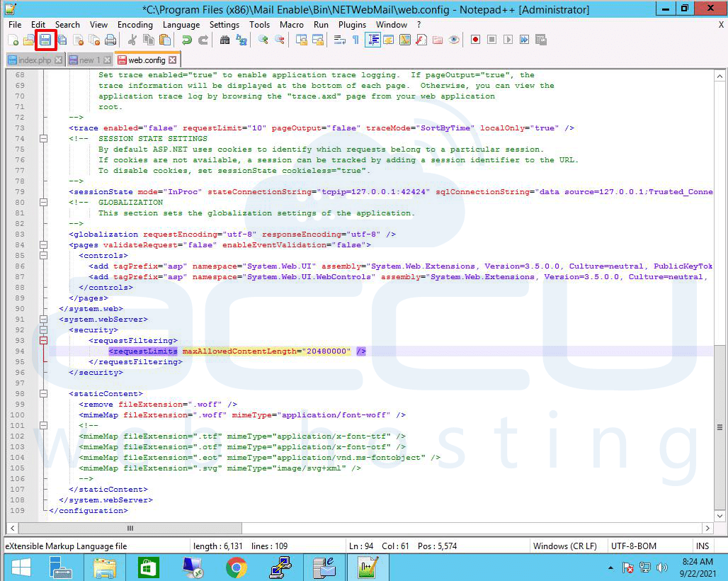This screenshot has height=581, width=728.
Task: Open the Language menu
Action: tap(181, 25)
